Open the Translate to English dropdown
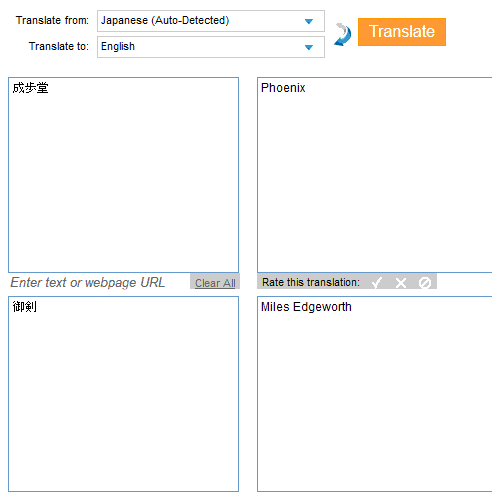The image size is (492, 492). point(211,47)
